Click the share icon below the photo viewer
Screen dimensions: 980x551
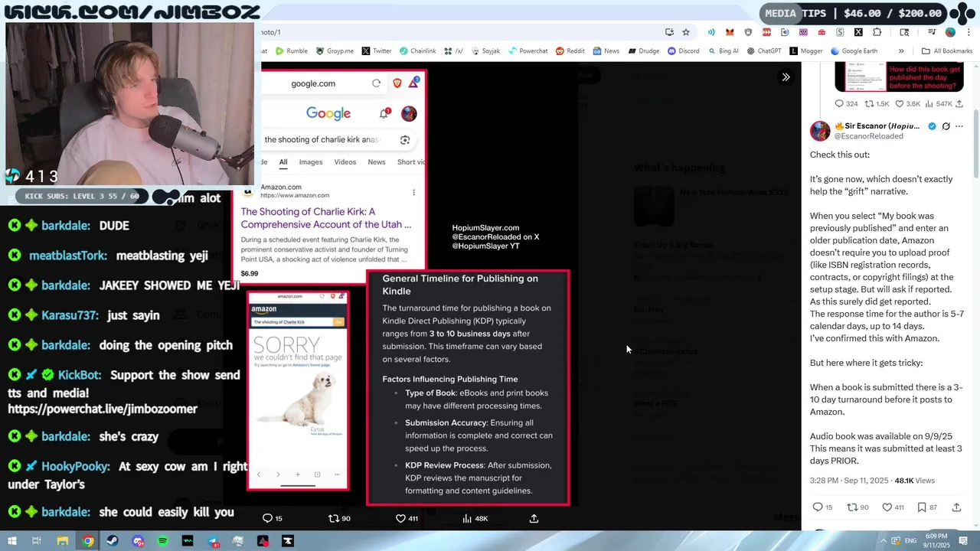click(534, 518)
